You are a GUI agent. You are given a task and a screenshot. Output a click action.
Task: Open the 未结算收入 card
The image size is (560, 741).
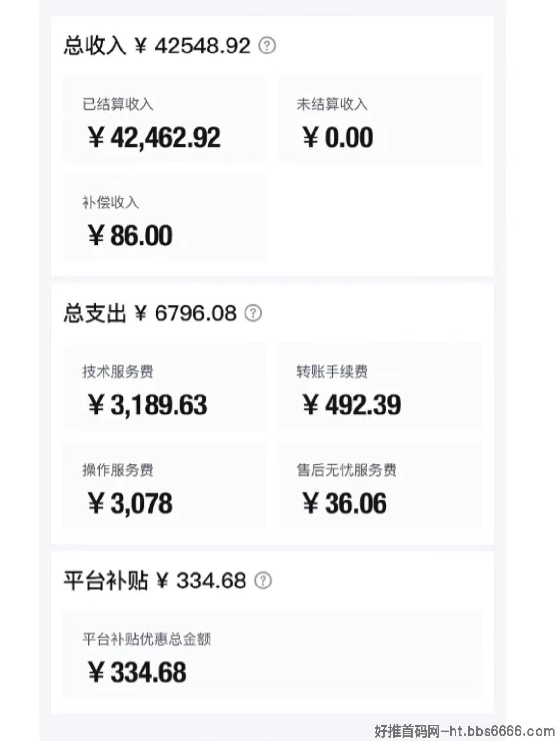pyautogui.click(x=380, y=120)
